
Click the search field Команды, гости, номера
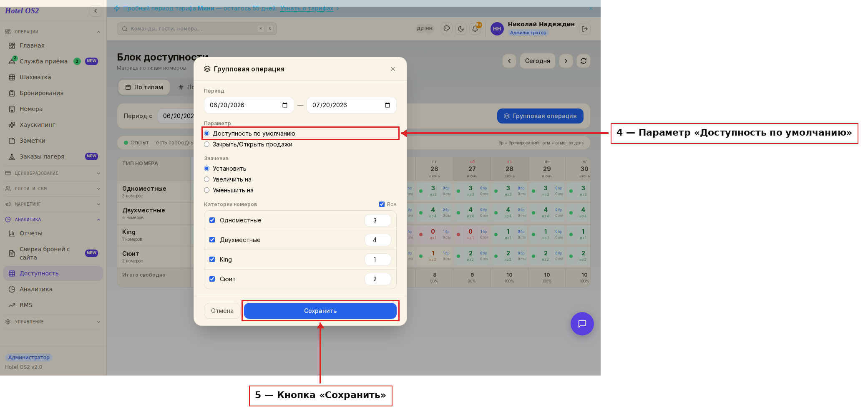click(x=197, y=29)
